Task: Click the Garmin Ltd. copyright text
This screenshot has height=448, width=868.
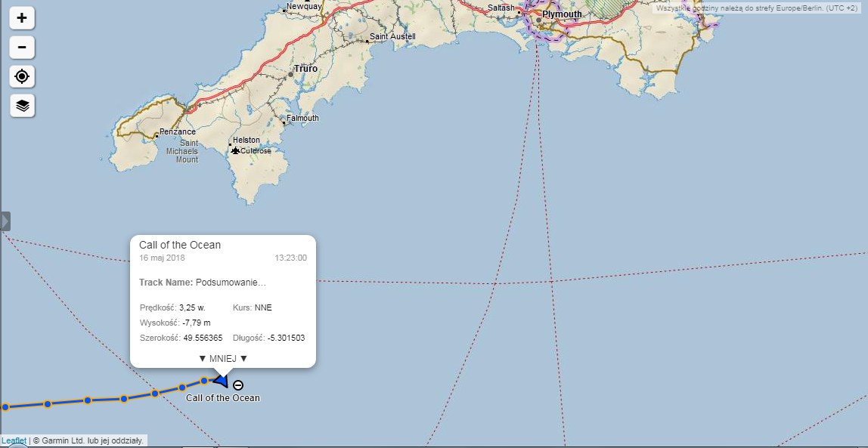Action: coord(88,440)
